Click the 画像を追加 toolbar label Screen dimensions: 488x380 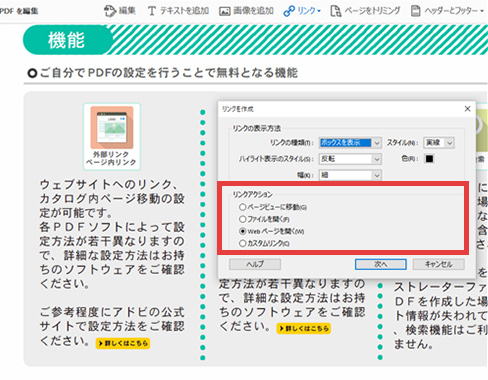point(253,11)
